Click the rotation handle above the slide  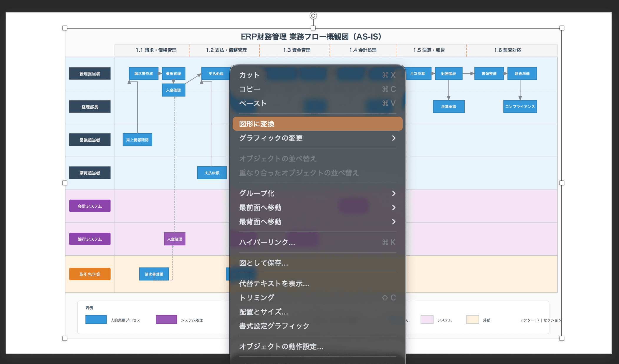click(313, 15)
